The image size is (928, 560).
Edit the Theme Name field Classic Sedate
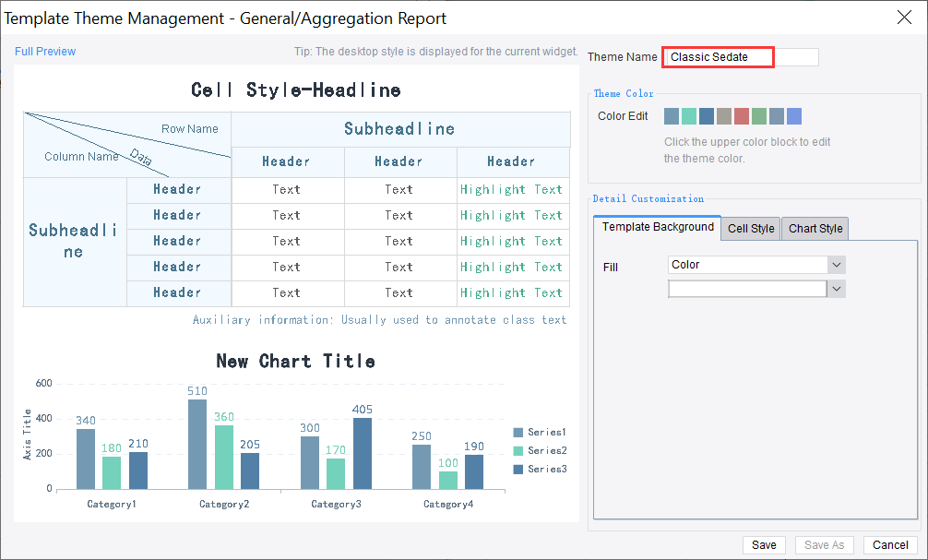coord(718,56)
